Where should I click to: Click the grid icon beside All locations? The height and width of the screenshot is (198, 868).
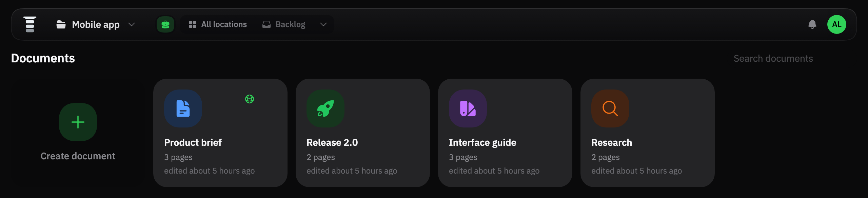[193, 24]
